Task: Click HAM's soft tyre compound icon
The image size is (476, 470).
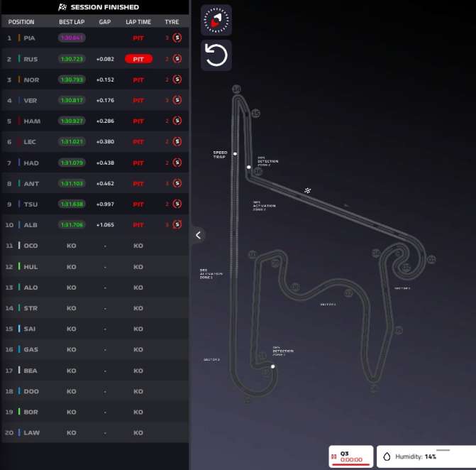Action: pyautogui.click(x=177, y=121)
